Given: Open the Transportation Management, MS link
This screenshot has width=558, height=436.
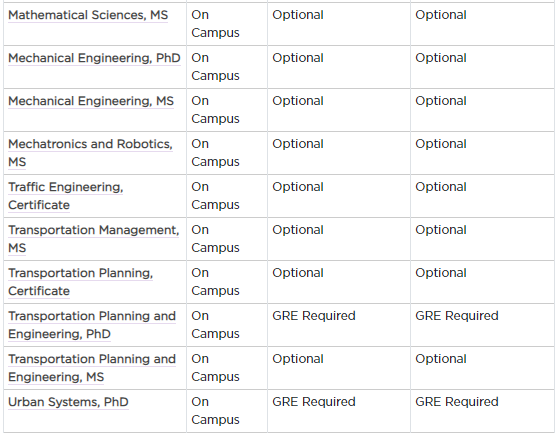Looking at the screenshot, I should [x=93, y=239].
